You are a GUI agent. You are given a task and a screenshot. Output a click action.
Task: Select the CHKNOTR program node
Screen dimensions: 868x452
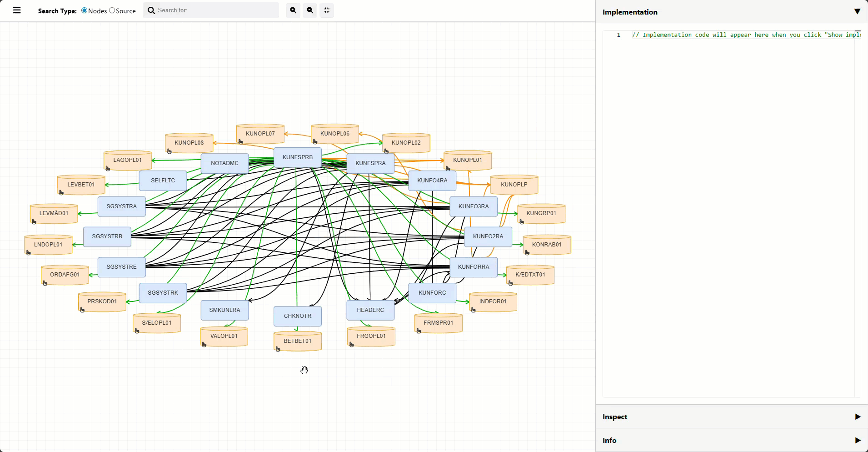pos(297,316)
